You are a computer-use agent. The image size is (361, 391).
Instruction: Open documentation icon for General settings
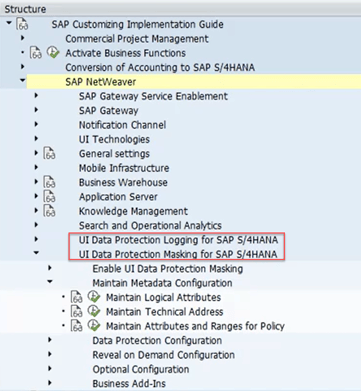point(50,154)
